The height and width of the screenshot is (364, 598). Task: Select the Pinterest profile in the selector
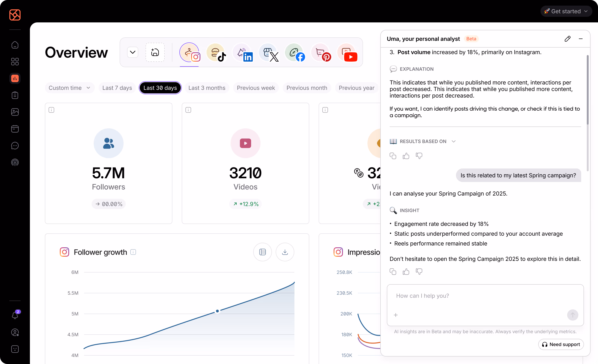click(321, 52)
